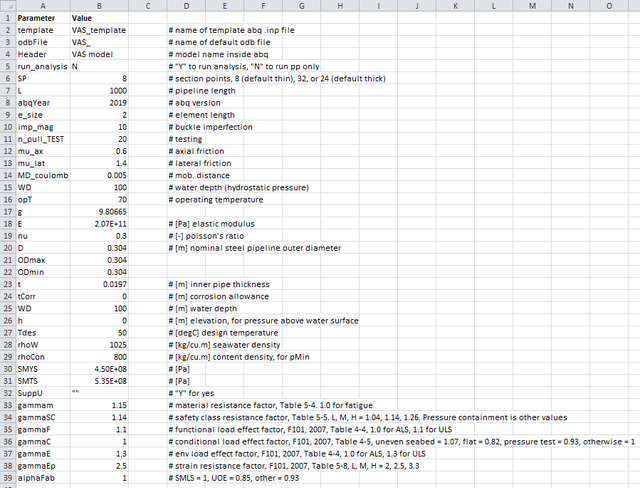This screenshot has width=640, height=488.
Task: Select the run_analysis value 'N'
Action: (x=99, y=67)
